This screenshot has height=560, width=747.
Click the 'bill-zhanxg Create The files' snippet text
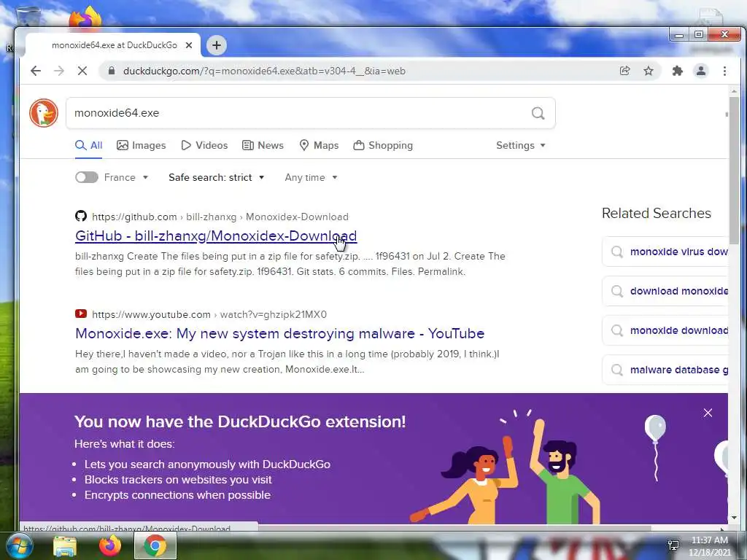point(290,264)
